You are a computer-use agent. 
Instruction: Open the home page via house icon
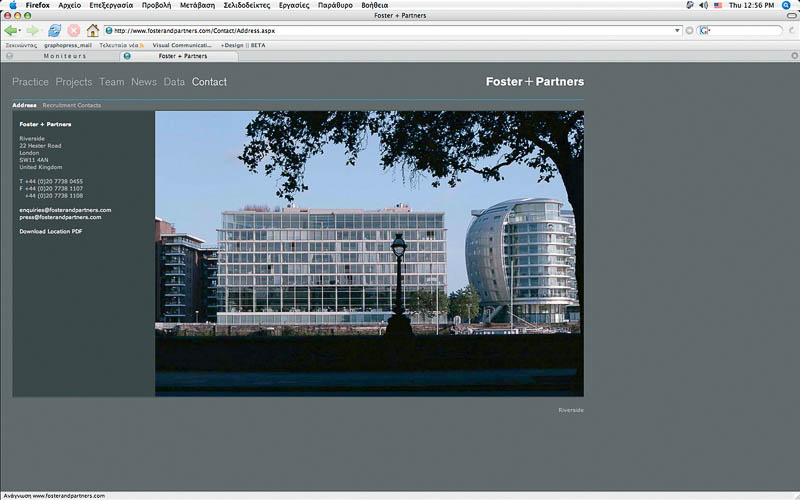(x=92, y=31)
